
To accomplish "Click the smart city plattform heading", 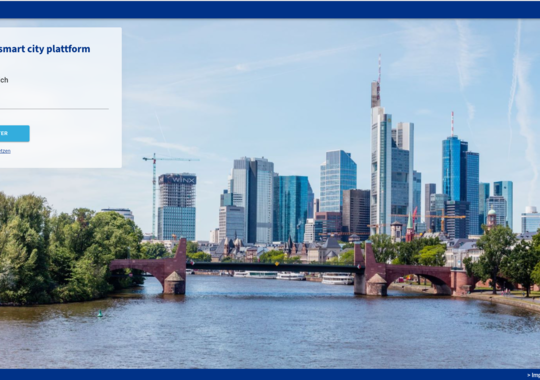I will click(x=45, y=49).
